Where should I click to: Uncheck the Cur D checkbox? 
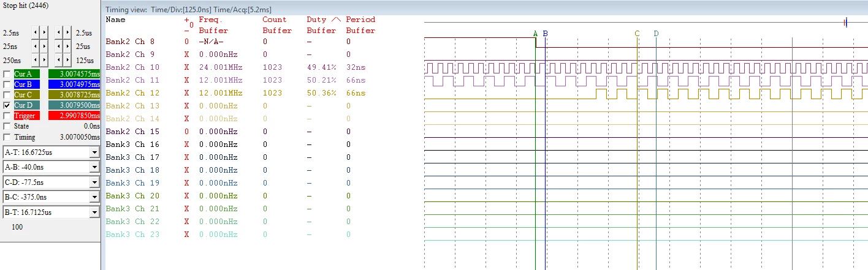click(x=7, y=105)
